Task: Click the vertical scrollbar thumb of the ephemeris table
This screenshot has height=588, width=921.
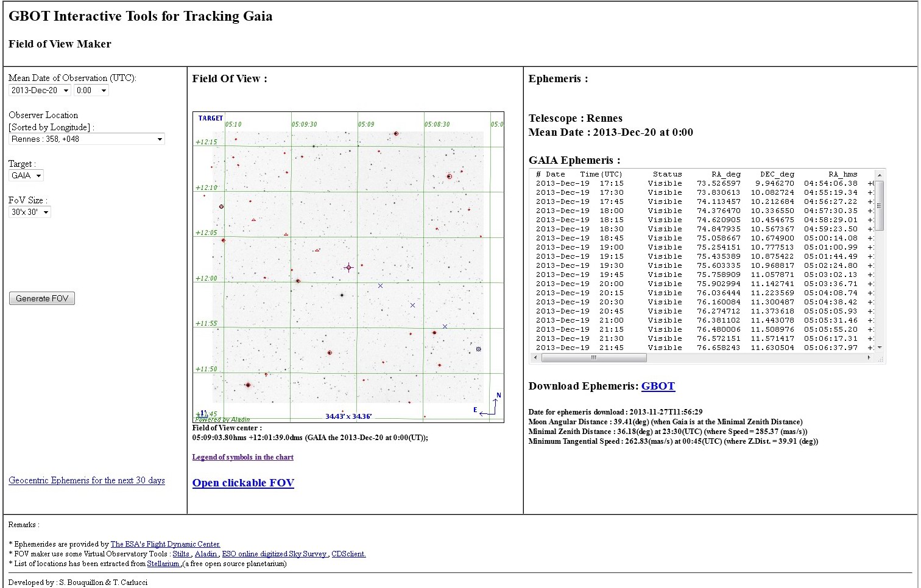Action: (x=879, y=205)
